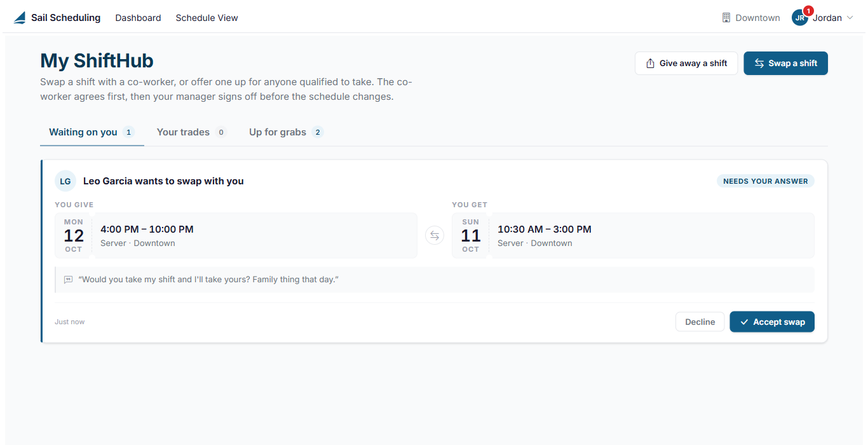Click the LG avatar for Leo Garcia

(x=65, y=181)
